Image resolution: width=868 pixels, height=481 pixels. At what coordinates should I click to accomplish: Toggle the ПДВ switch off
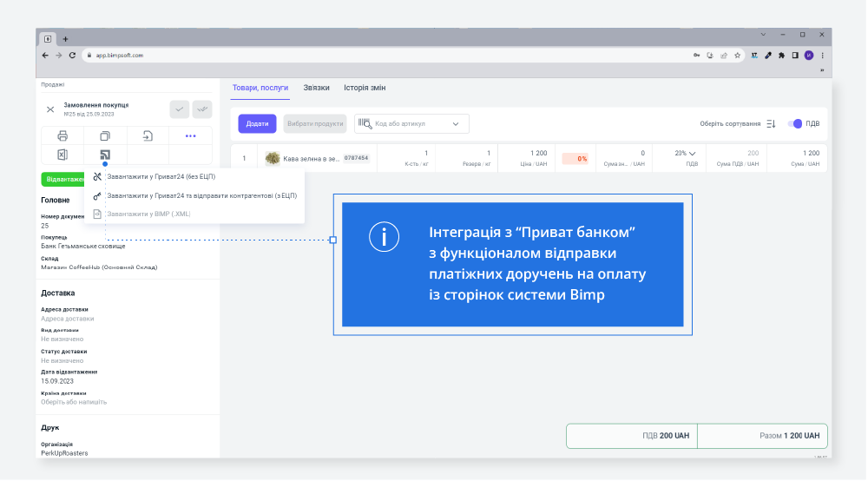coord(794,123)
